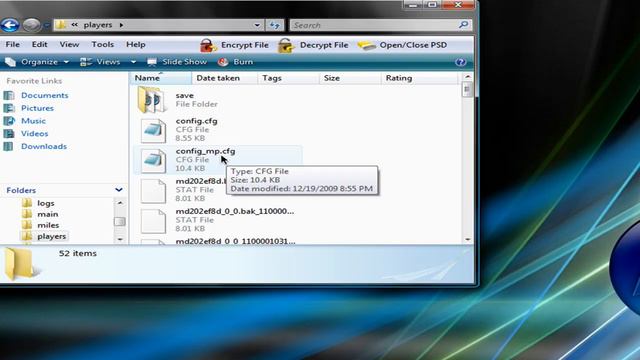Sort by the Size column header
The width and height of the screenshot is (640, 360).
point(349,78)
